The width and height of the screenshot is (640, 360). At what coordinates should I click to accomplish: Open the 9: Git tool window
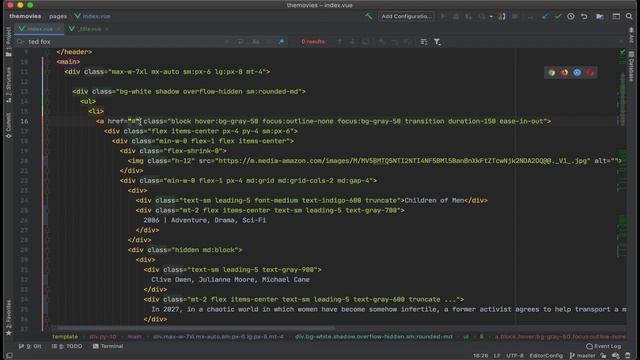pyautogui.click(x=30, y=346)
